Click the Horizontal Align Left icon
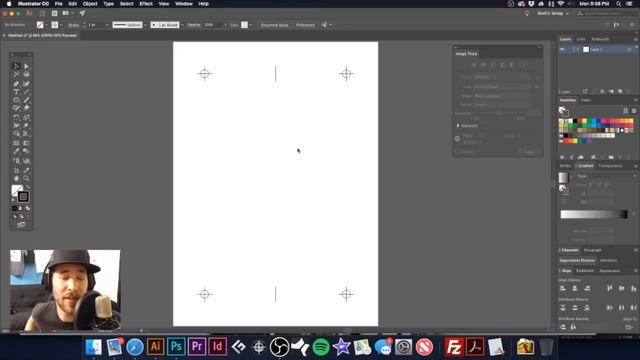This screenshot has width=640, height=360. click(x=563, y=288)
